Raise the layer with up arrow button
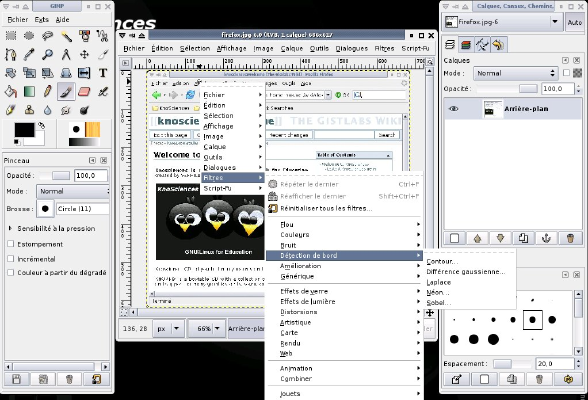Screen dimensions: 588x400 (477, 238)
